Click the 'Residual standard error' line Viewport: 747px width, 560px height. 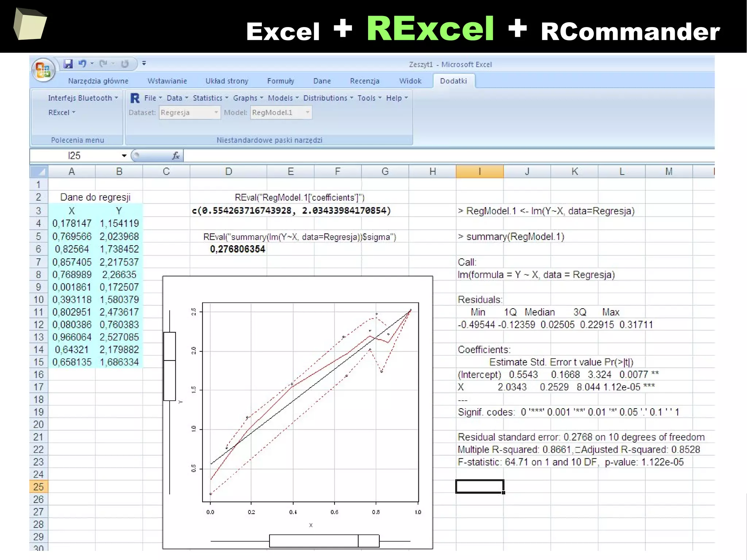(581, 437)
